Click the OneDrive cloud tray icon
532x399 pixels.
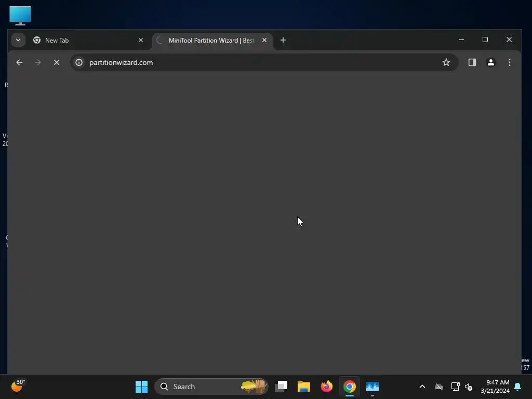pyautogui.click(x=439, y=387)
